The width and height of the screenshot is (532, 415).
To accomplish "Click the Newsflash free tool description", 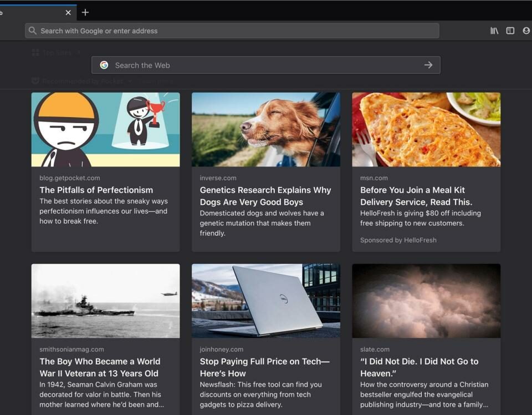I will point(260,394).
